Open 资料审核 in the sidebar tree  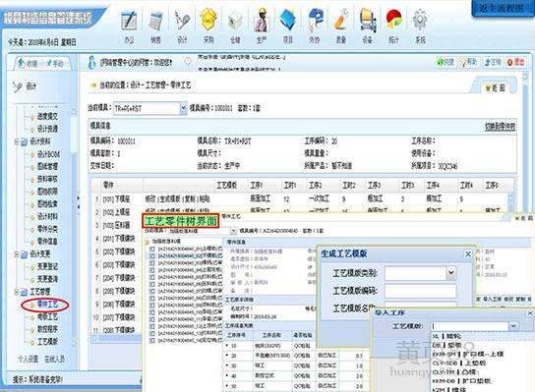pos(47,179)
